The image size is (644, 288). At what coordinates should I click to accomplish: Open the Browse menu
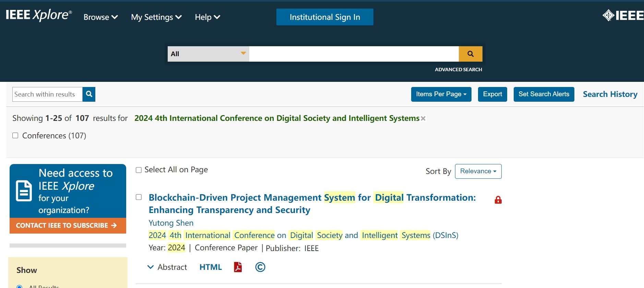point(100,17)
